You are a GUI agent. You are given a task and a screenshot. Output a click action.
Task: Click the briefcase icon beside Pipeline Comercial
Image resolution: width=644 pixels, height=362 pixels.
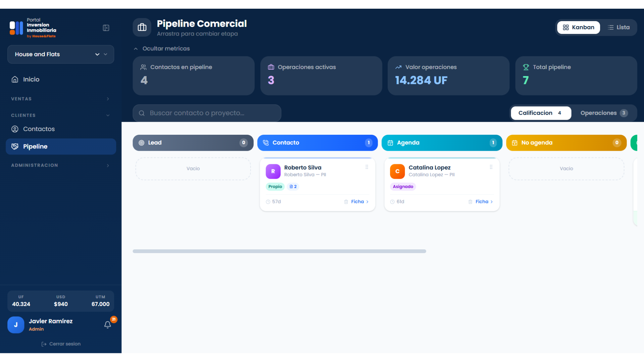[x=142, y=27]
